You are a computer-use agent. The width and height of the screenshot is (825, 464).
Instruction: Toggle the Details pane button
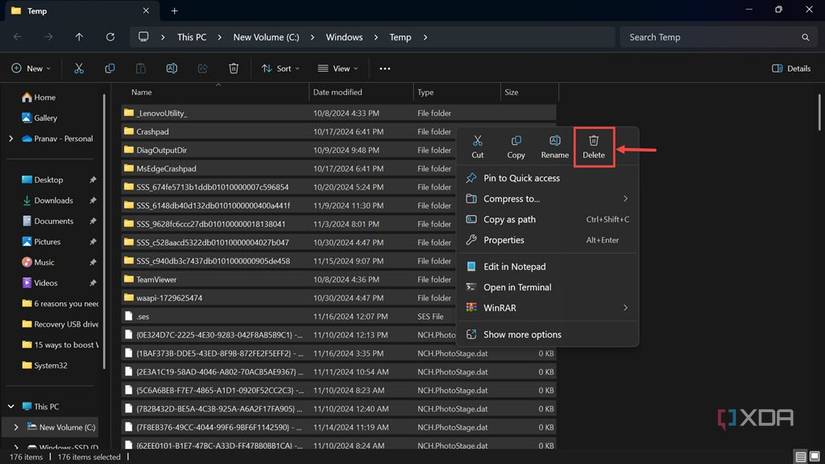[791, 68]
